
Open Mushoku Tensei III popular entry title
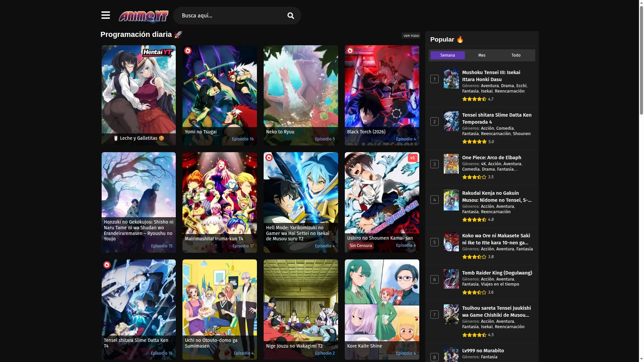491,76
